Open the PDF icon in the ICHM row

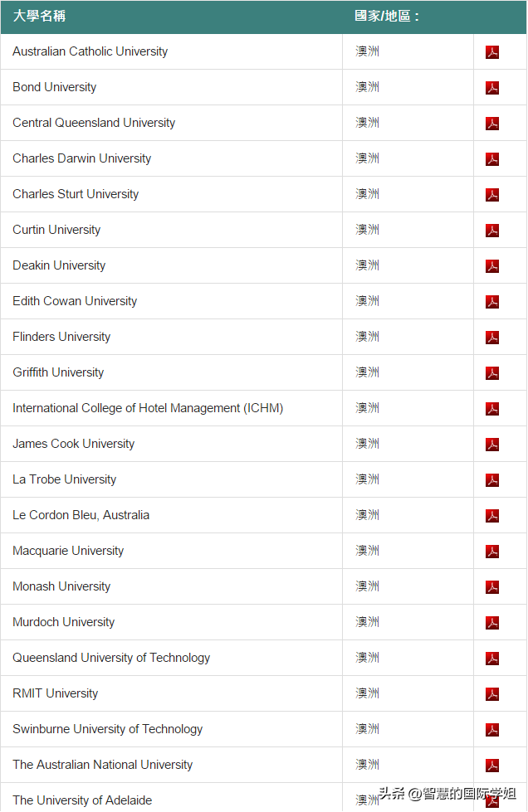coord(492,409)
